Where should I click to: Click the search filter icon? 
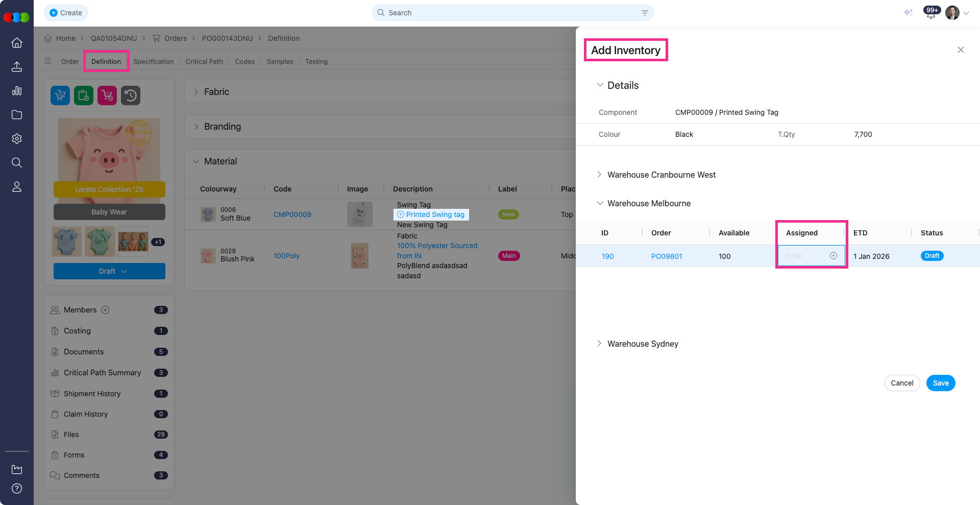tap(645, 13)
